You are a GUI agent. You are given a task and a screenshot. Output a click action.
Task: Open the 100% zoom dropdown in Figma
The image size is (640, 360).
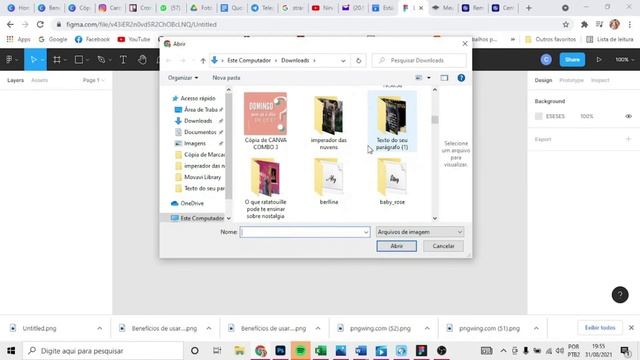(x=624, y=60)
